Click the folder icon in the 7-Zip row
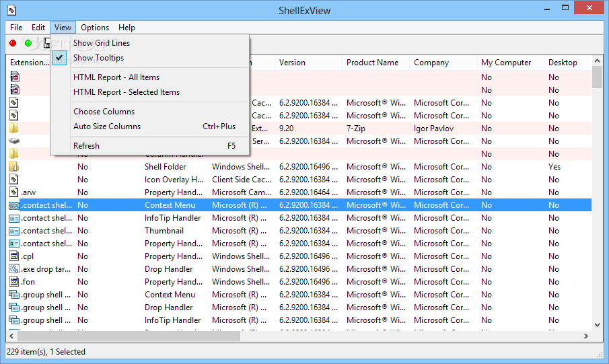Viewport: 609px width, 364px height. [x=14, y=129]
